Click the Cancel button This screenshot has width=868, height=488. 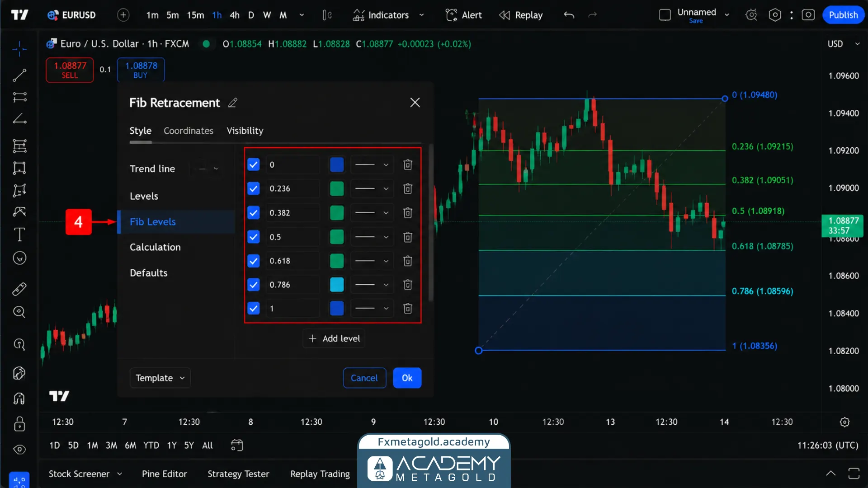[x=364, y=378]
